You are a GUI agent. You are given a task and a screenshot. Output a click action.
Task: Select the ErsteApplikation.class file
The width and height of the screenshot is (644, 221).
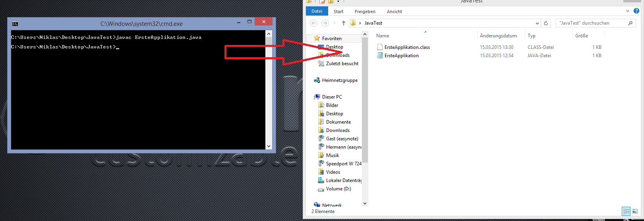(407, 47)
